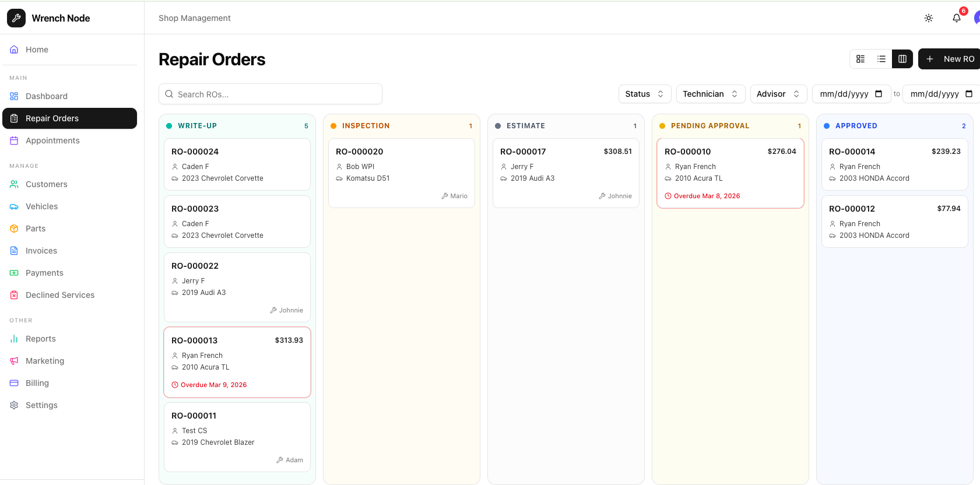Open the calendar picker for end date

point(969,94)
